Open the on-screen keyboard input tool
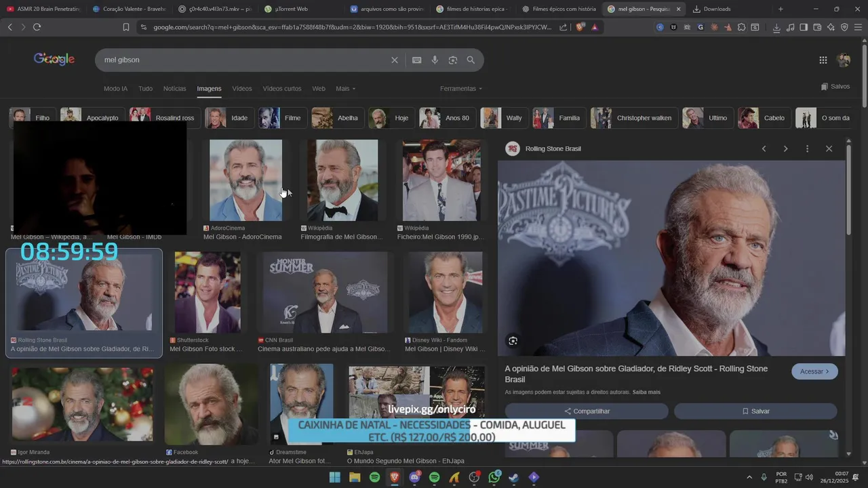Viewport: 868px width, 488px height. [x=416, y=60]
